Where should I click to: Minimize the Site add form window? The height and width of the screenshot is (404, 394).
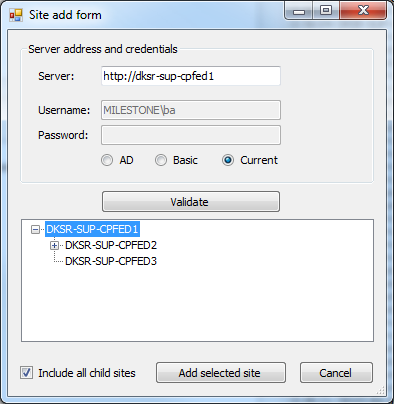(299, 11)
